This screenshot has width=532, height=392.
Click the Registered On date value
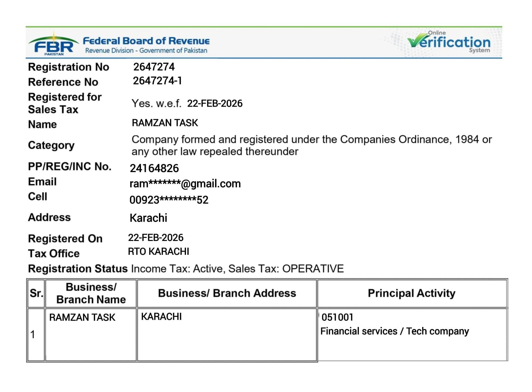156,238
